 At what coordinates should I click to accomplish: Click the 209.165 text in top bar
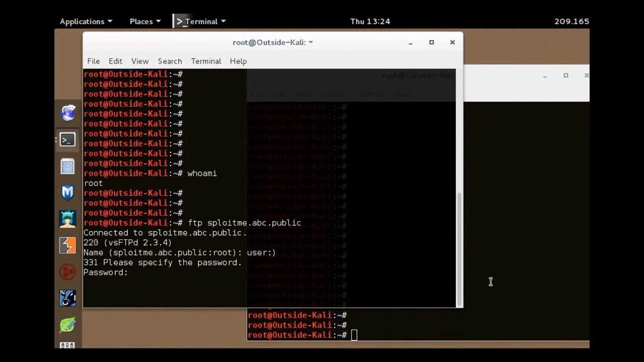[x=572, y=21]
